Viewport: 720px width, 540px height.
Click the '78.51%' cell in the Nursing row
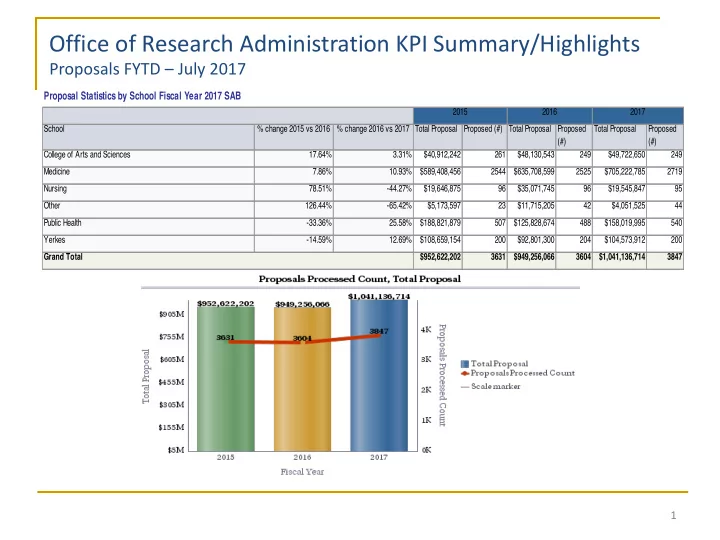(294, 192)
